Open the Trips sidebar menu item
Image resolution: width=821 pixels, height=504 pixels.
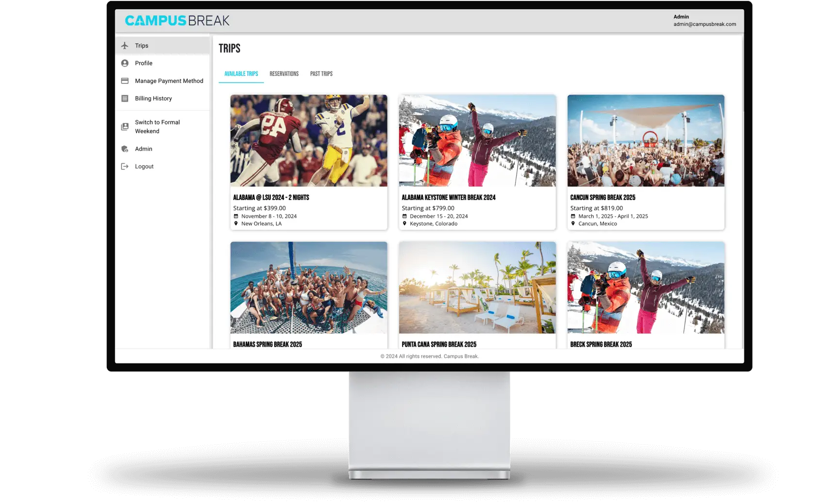(x=163, y=46)
